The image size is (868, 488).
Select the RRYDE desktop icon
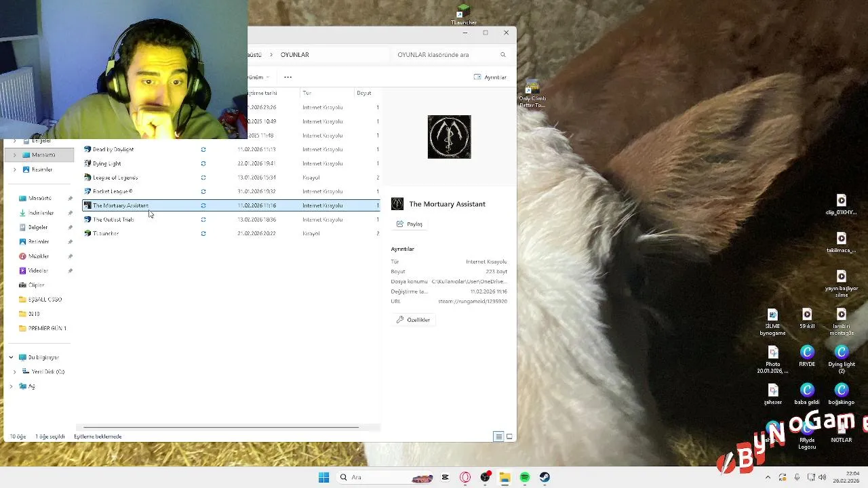coord(807,357)
